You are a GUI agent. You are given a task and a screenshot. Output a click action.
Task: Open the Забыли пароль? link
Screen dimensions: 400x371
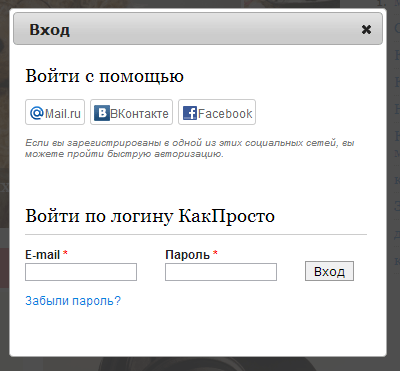(x=73, y=301)
